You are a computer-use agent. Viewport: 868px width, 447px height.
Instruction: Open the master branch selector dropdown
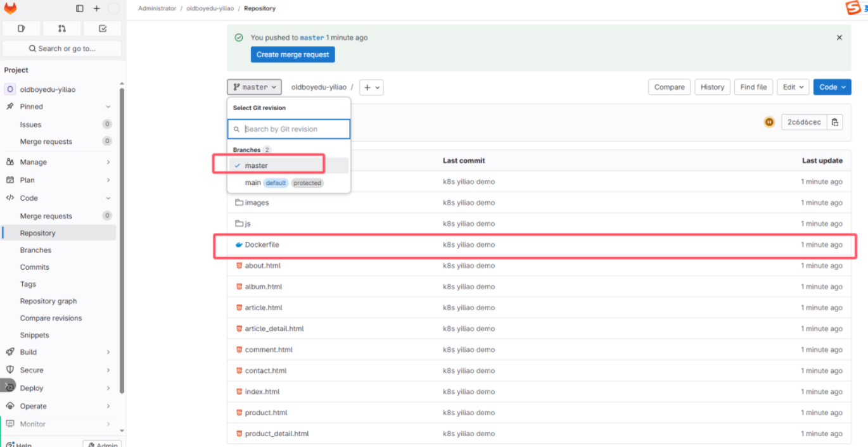(254, 87)
